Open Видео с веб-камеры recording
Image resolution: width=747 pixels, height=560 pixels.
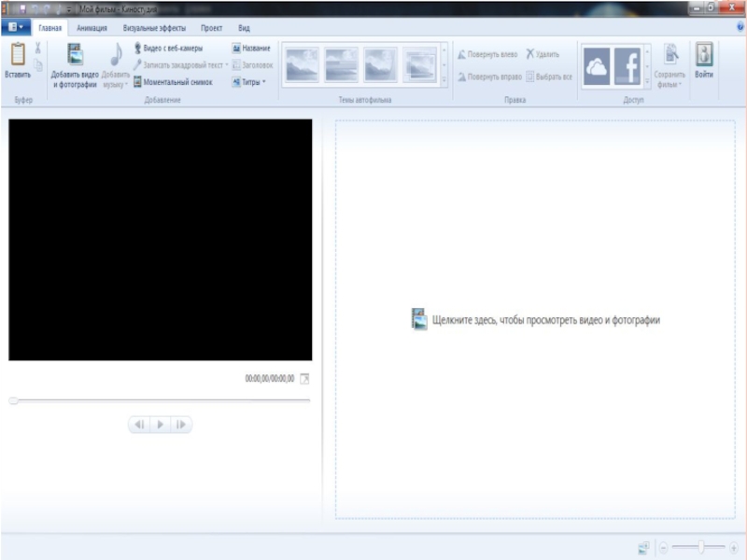click(x=172, y=48)
